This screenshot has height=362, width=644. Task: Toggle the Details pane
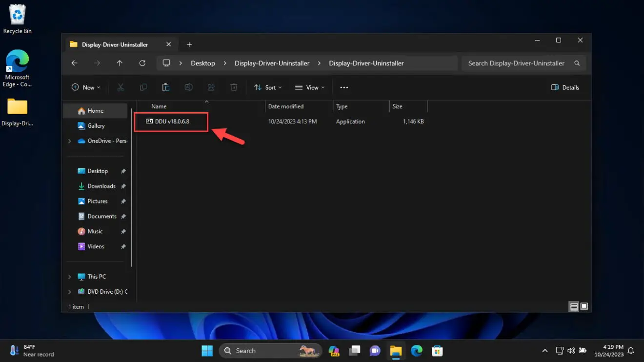tap(565, 87)
